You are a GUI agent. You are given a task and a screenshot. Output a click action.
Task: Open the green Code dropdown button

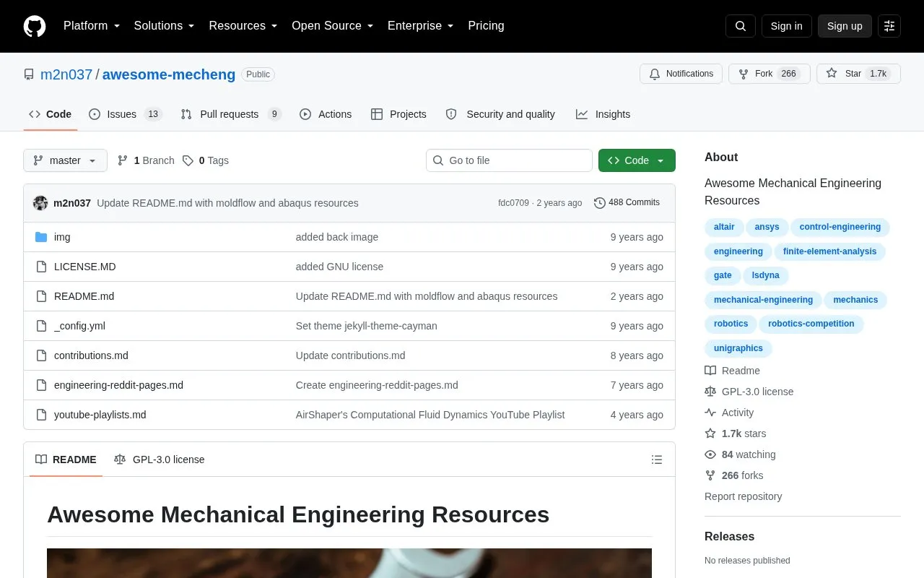click(637, 160)
